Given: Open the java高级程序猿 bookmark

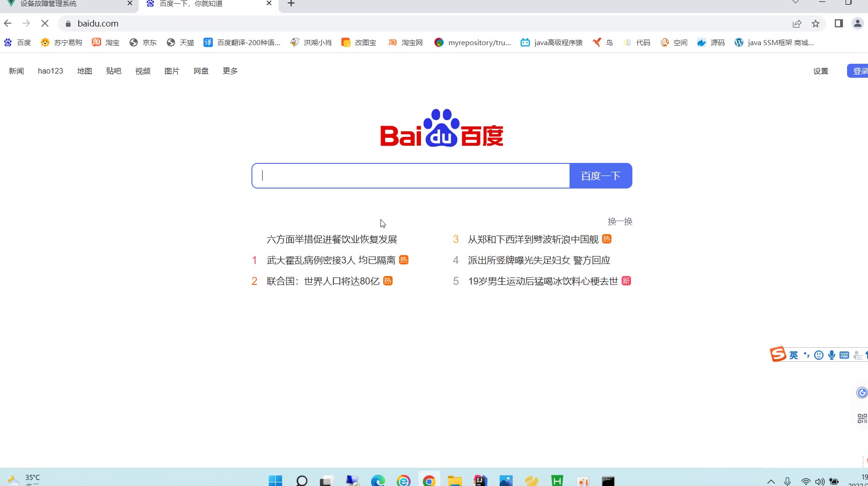Looking at the screenshot, I should (x=551, y=42).
